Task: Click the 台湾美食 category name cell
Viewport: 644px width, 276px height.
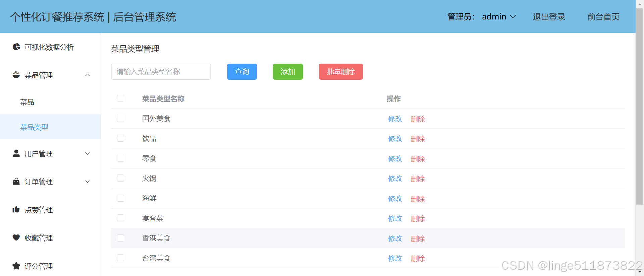Action: point(156,258)
